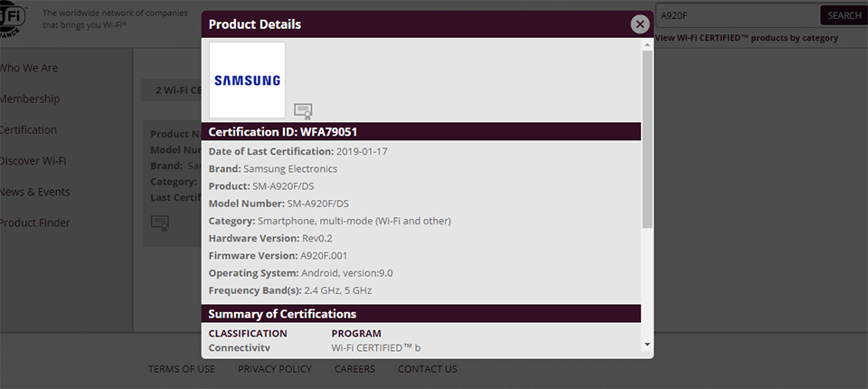Open the Discover Wi-Fi menu item
Screen dimensions: 868x389
[x=33, y=161]
